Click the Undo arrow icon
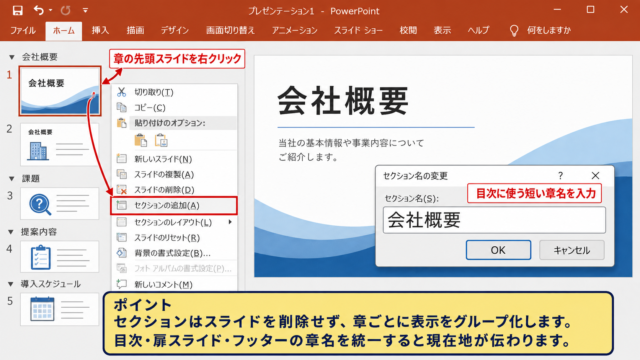The height and width of the screenshot is (360, 640). (x=39, y=10)
